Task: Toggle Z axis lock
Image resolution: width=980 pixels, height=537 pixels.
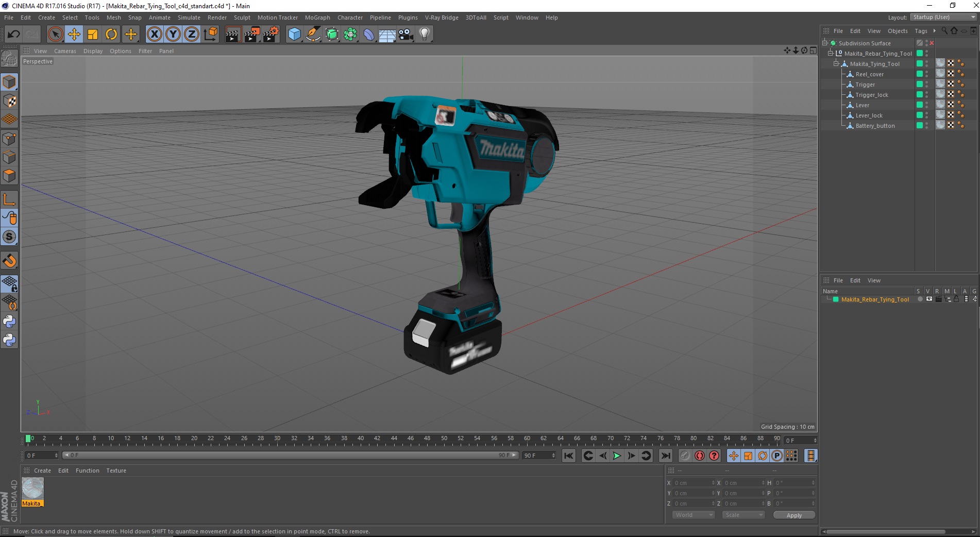Action: pyautogui.click(x=192, y=35)
